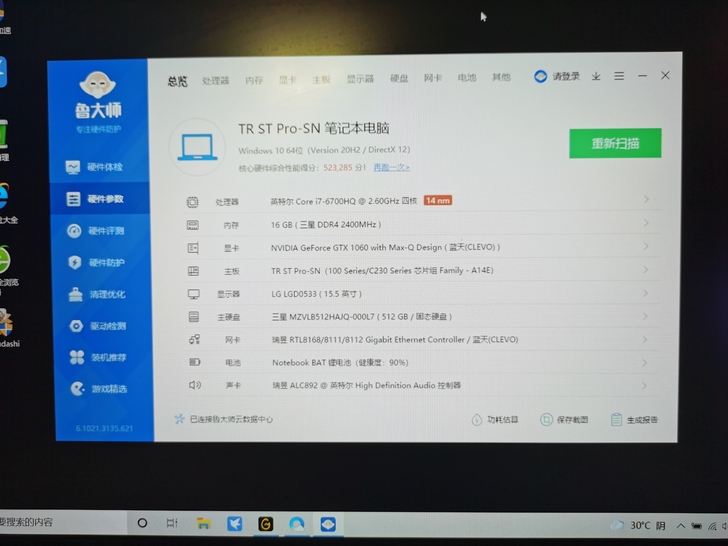Switch to the 显示器 tab

360,79
